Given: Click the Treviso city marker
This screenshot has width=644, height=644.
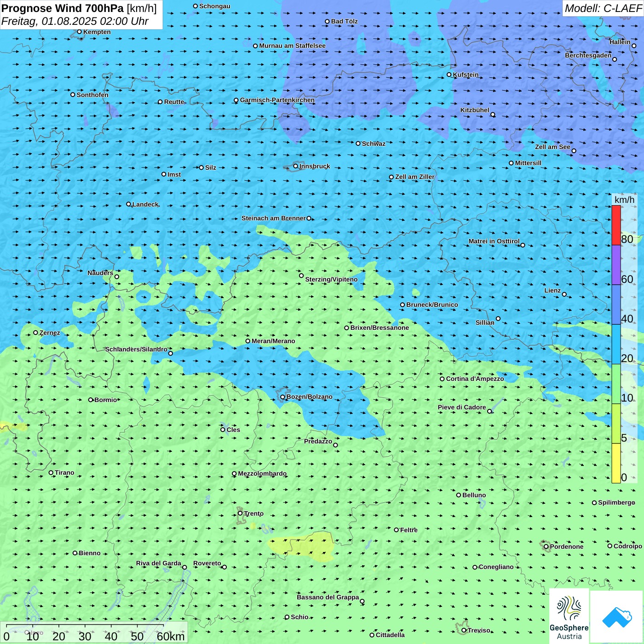Looking at the screenshot, I should (464, 630).
